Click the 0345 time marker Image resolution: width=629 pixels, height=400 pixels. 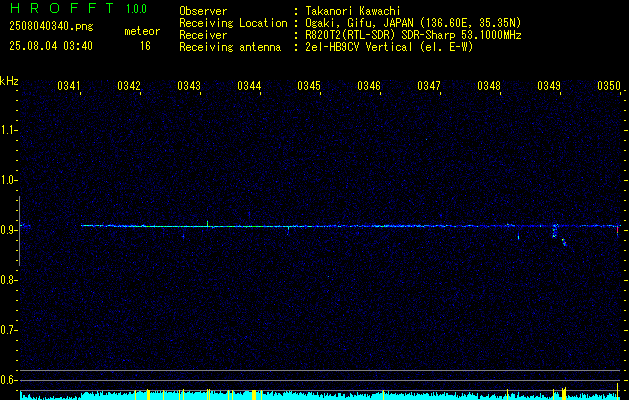point(308,86)
